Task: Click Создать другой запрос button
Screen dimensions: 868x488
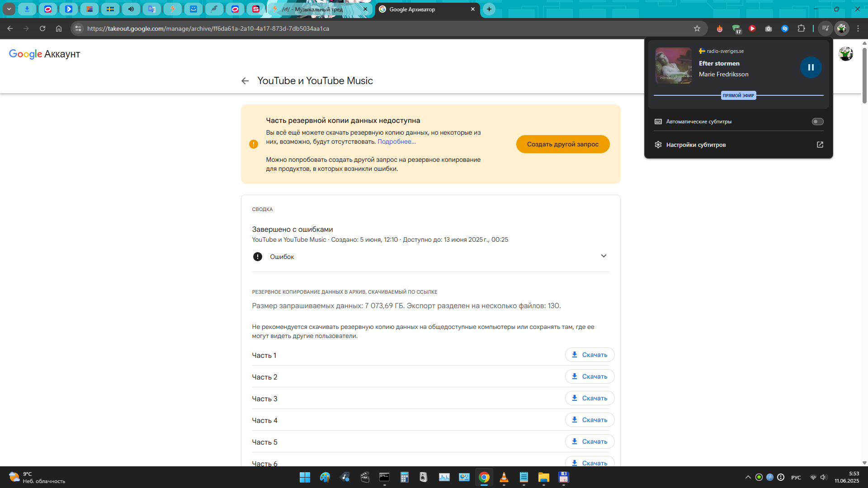Action: click(562, 144)
